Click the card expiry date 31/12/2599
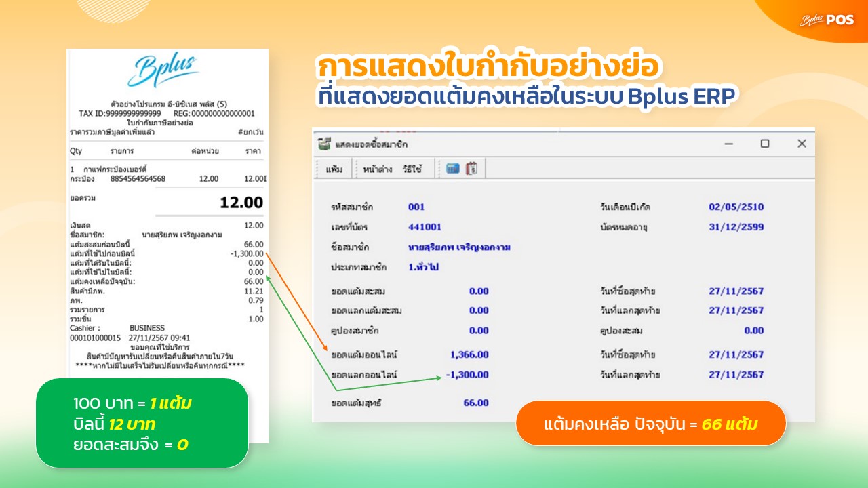Image resolution: width=868 pixels, height=488 pixels. (736, 227)
